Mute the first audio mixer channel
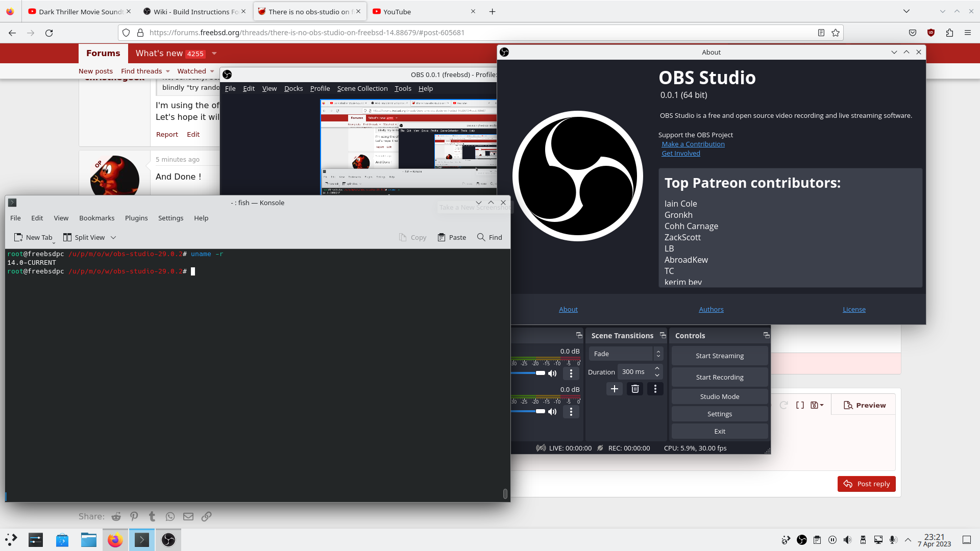This screenshot has width=980, height=551. [x=552, y=373]
